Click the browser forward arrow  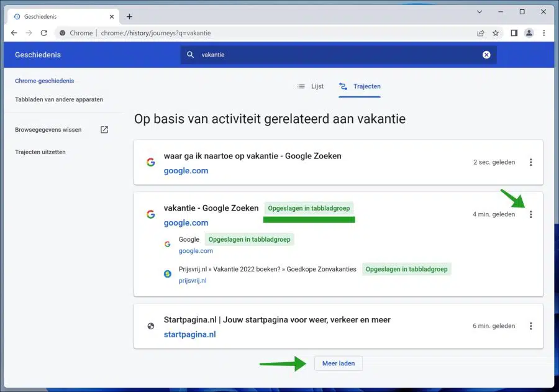coord(29,33)
